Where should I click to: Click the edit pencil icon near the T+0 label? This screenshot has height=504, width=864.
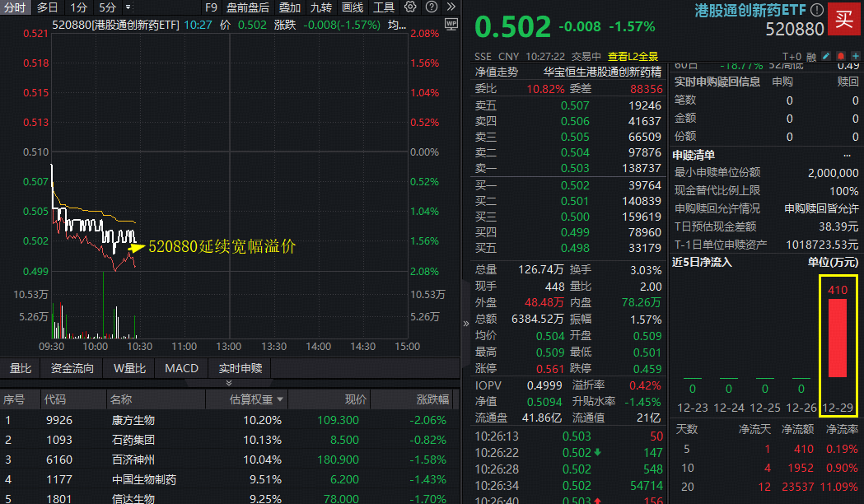point(825,56)
